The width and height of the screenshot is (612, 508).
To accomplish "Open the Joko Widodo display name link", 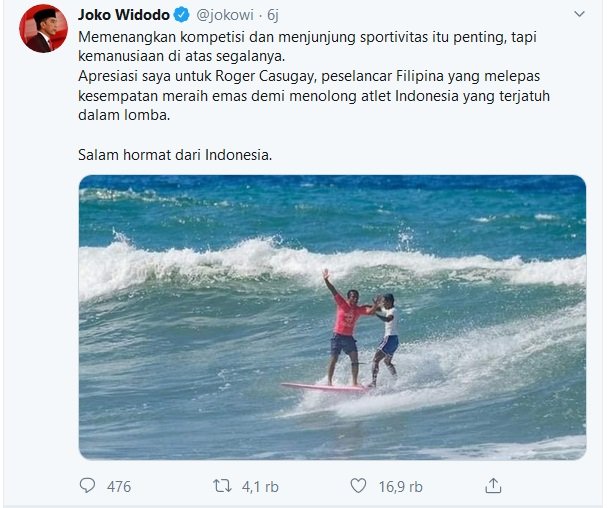I will [x=124, y=15].
